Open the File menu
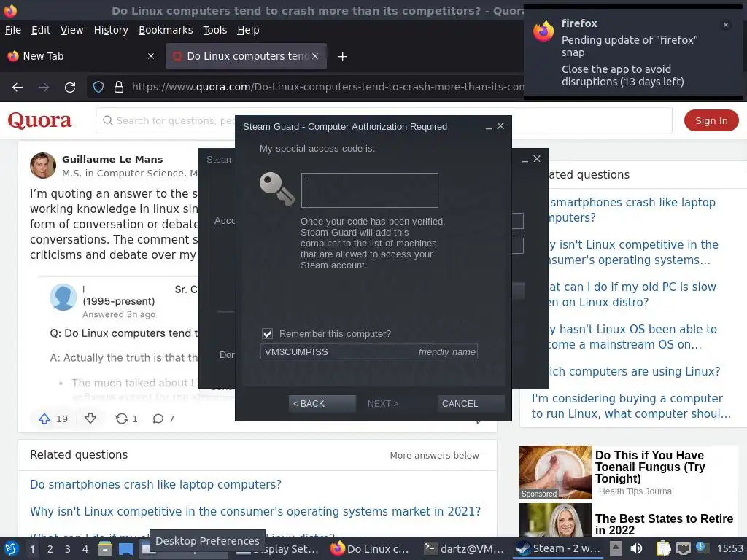This screenshot has height=560, width=747. point(13,30)
